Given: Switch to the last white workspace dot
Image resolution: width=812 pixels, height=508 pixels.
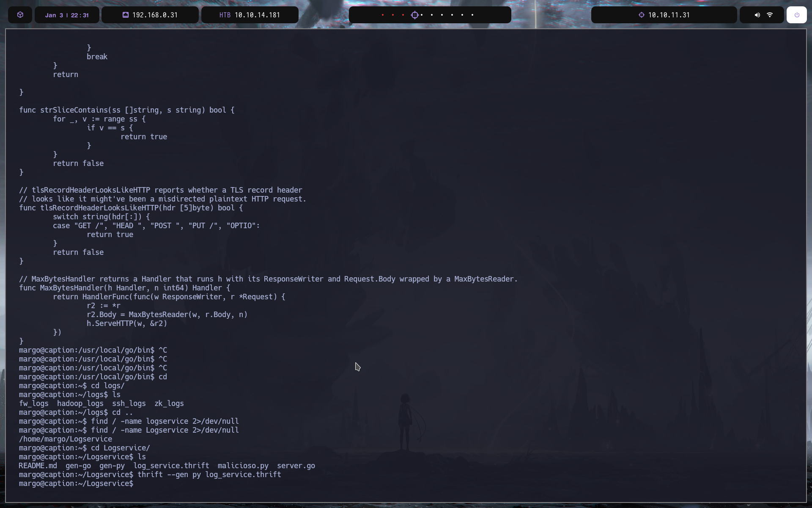Looking at the screenshot, I should pyautogui.click(x=472, y=15).
